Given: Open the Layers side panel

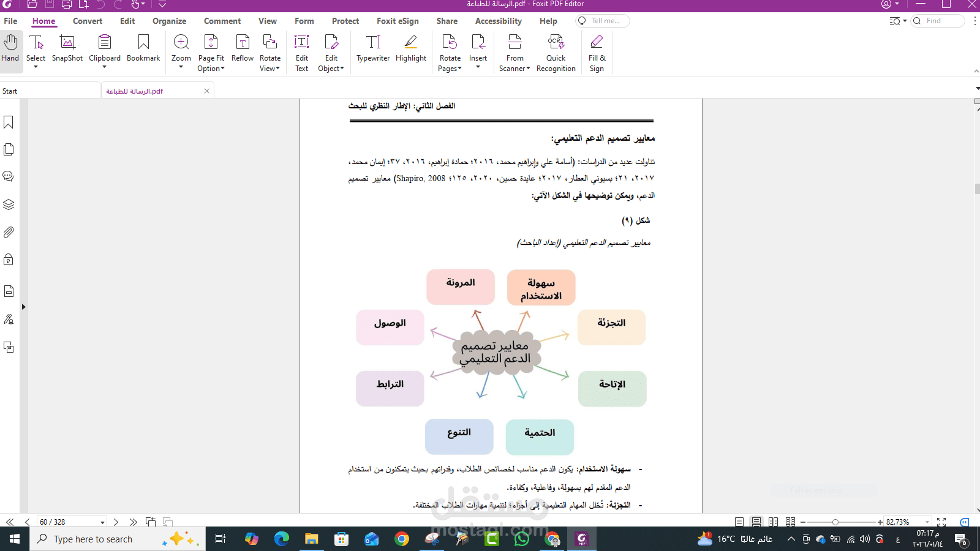Looking at the screenshot, I should point(9,204).
